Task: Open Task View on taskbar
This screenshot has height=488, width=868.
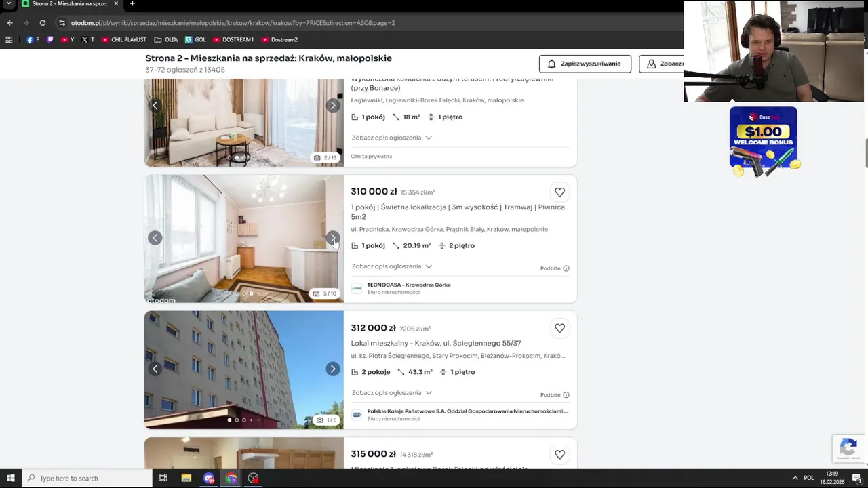Action: [163, 478]
